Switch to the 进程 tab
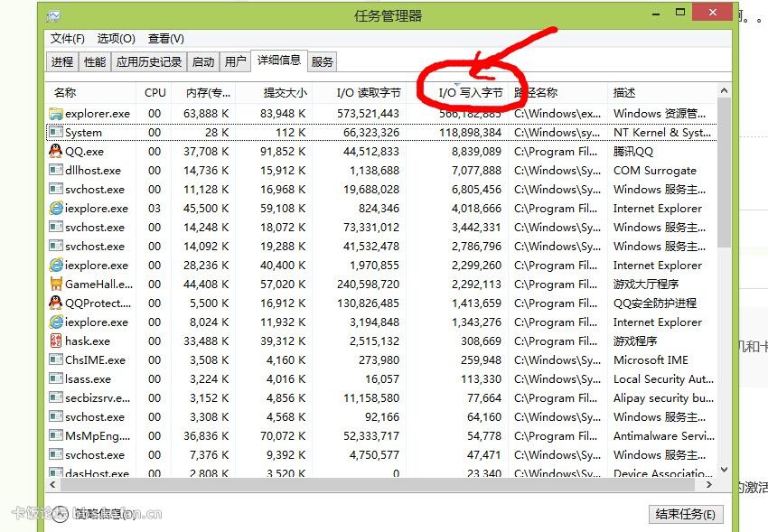 pos(62,61)
